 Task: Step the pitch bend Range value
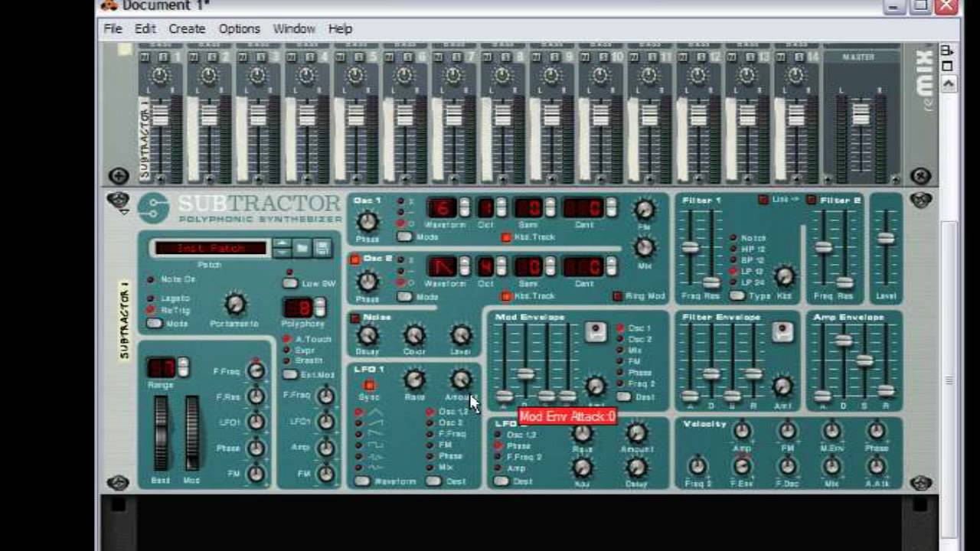pyautogui.click(x=183, y=367)
